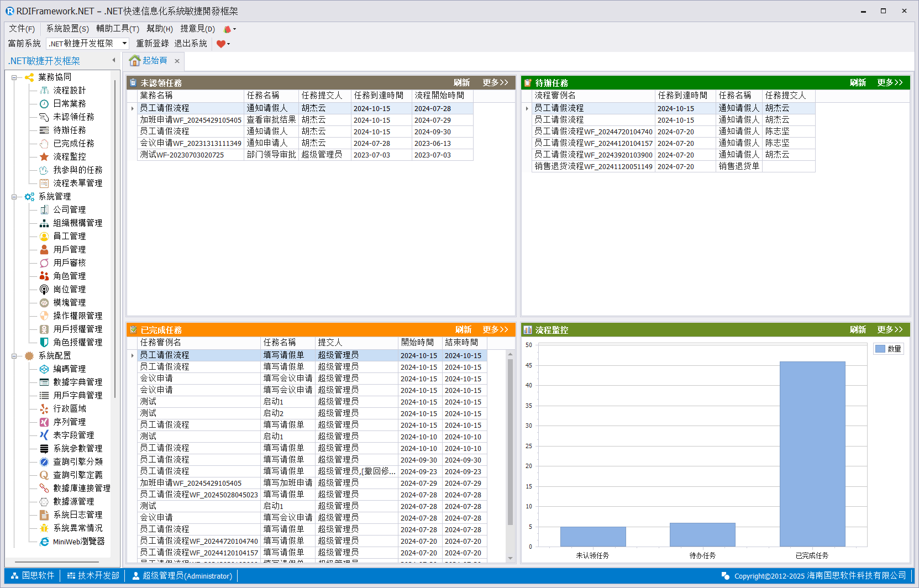This screenshot has width=919, height=588.
Task: Collapse the left navigation panel arrow
Action: pyautogui.click(x=114, y=60)
